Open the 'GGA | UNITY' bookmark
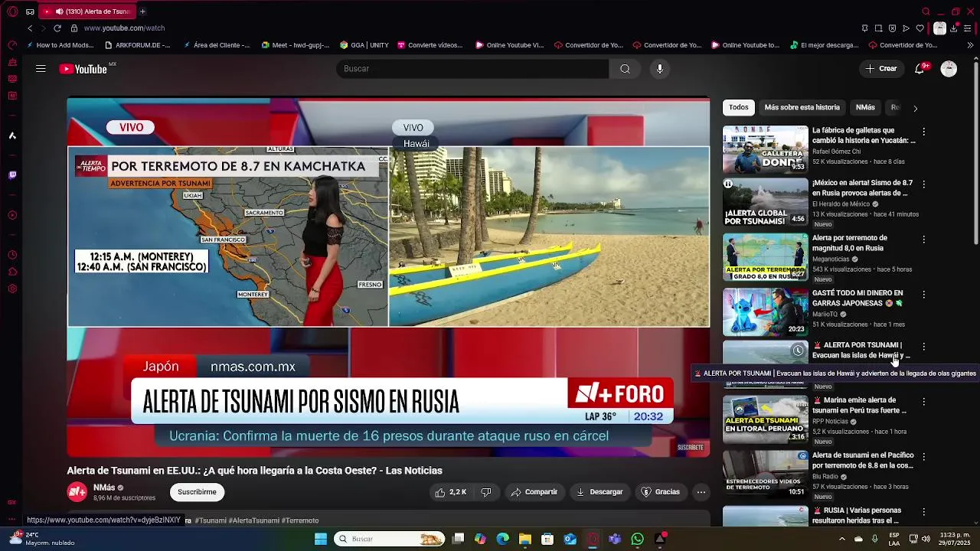 click(364, 45)
